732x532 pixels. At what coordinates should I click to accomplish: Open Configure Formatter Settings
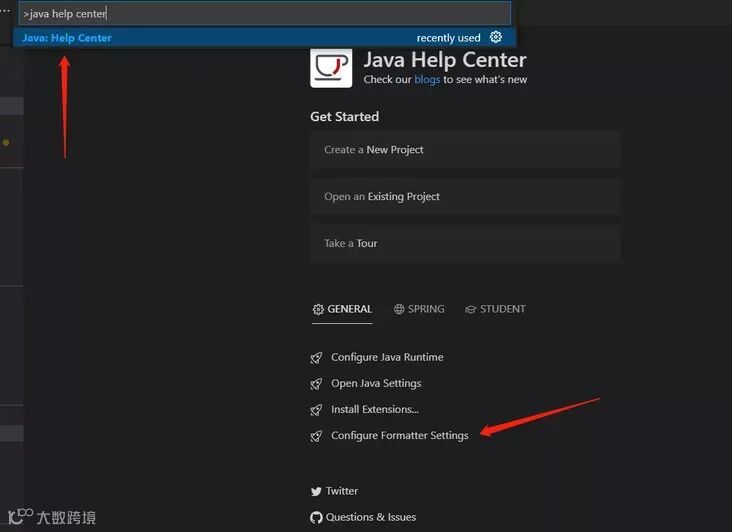[x=400, y=436]
